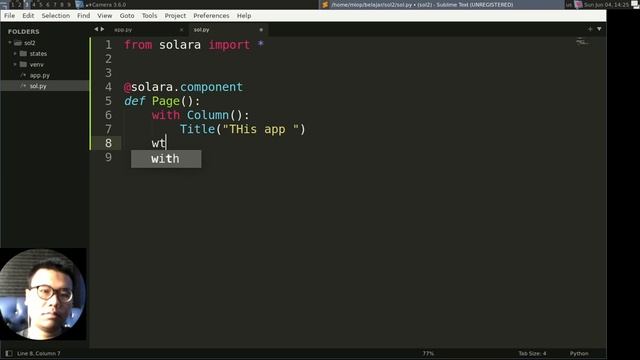Open the Help menu
This screenshot has height=360, width=640.
tap(244, 16)
